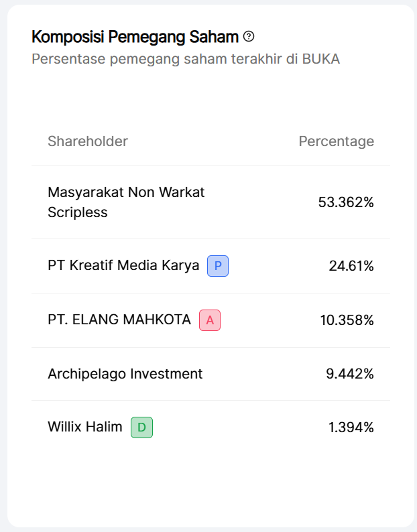Click the red A badge icon
Viewport: 417px width, 532px height.
(x=210, y=320)
